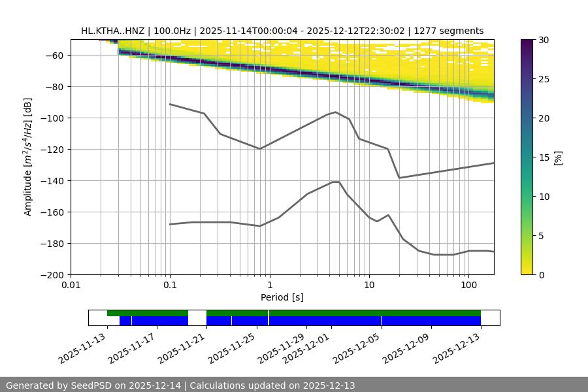Select the 0.01 x-axis tick label
The width and height of the screenshot is (588, 392).
click(x=71, y=286)
